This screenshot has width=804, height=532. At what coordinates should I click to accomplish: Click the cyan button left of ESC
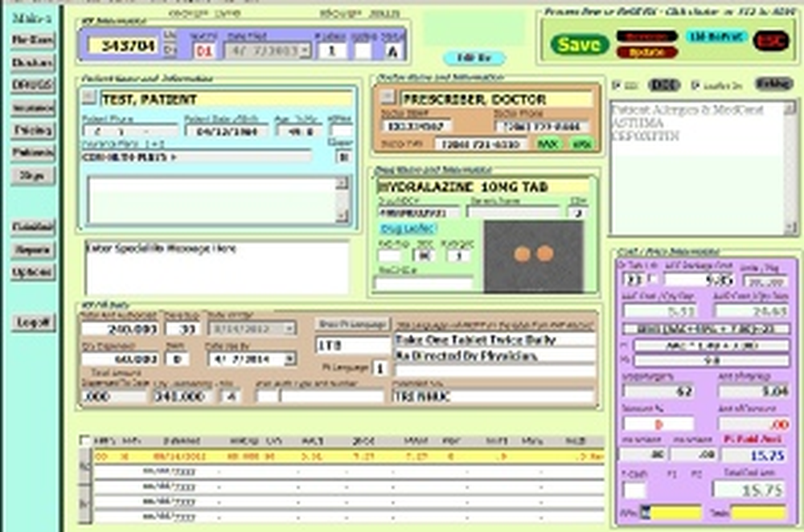tap(716, 36)
